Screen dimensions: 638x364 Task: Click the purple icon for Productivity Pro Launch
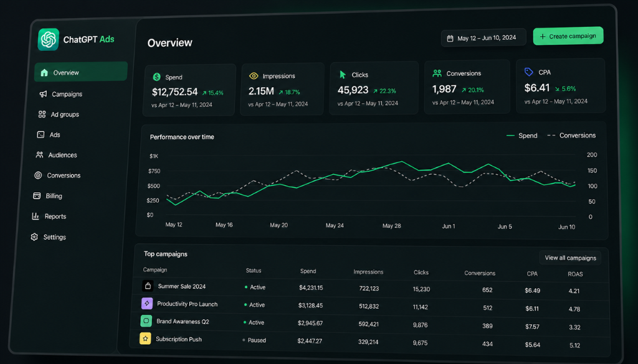pos(147,303)
